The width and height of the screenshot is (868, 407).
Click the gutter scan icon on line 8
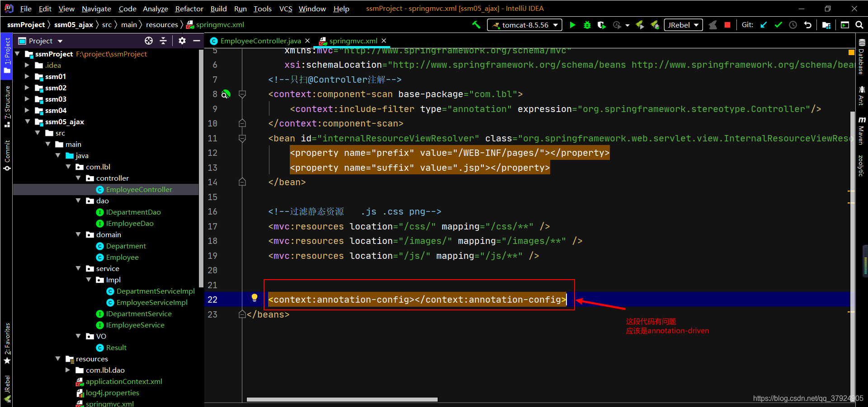click(226, 94)
